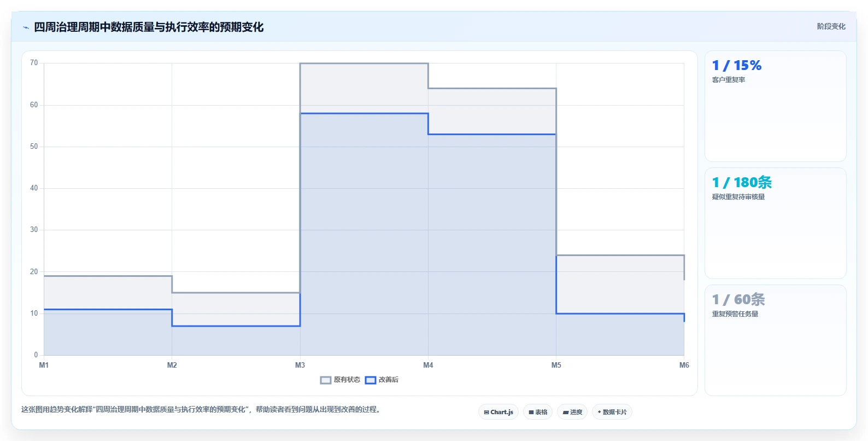The image size is (868, 441).
Task: Open the 疑似重复待审核量 card
Action: pyautogui.click(x=776, y=223)
